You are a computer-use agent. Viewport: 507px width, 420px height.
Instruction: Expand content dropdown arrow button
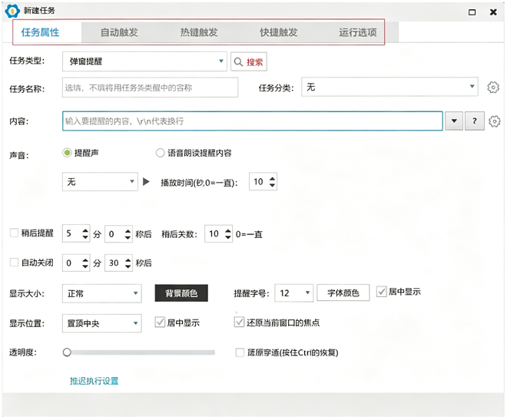454,121
